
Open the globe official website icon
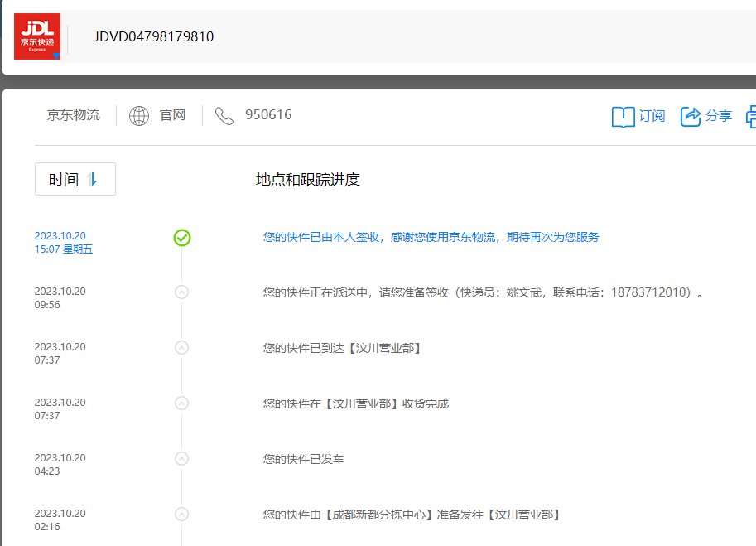(x=139, y=116)
